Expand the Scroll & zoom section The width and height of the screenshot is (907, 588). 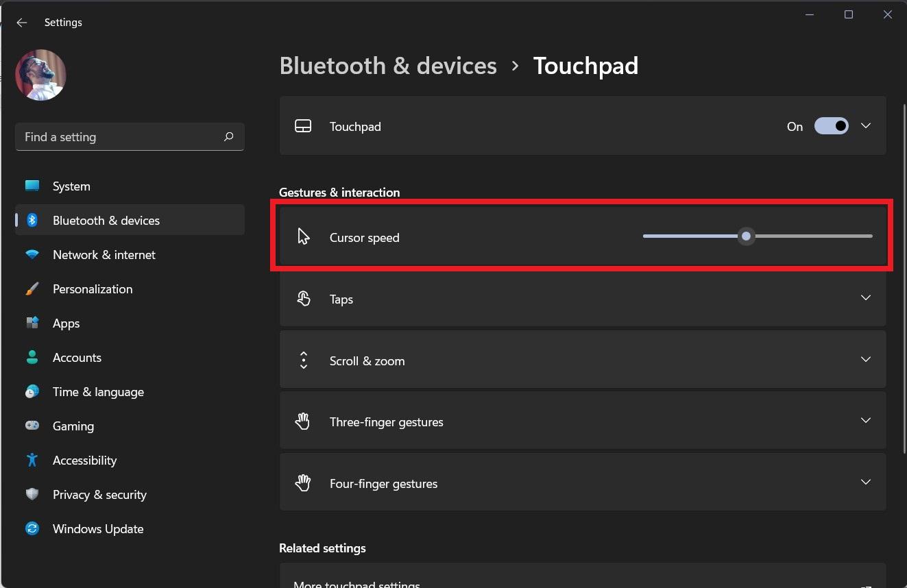click(x=866, y=360)
